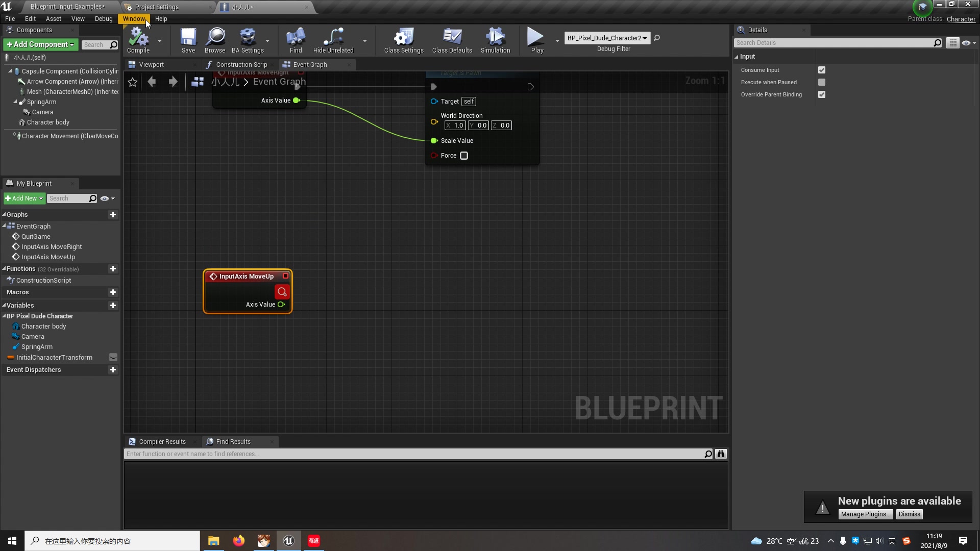
Task: Open the Add Component dropdown
Action: click(40, 44)
